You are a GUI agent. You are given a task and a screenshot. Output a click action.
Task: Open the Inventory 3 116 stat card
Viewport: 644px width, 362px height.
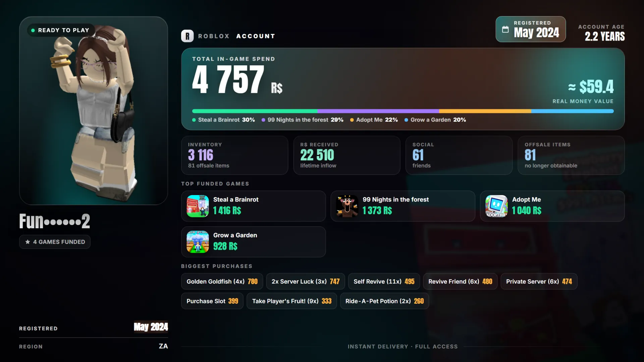pyautogui.click(x=235, y=155)
